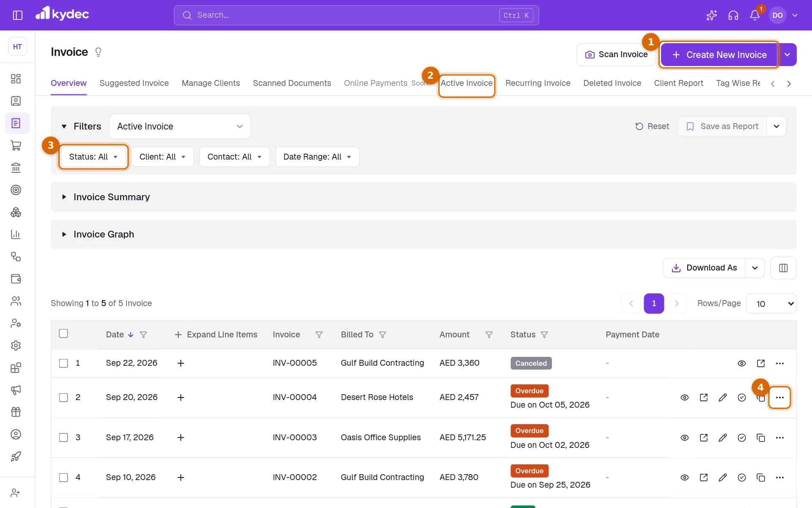Image resolution: width=812 pixels, height=508 pixels.
Task: Edit invoice INV-00004 with pencil icon
Action: tap(723, 398)
